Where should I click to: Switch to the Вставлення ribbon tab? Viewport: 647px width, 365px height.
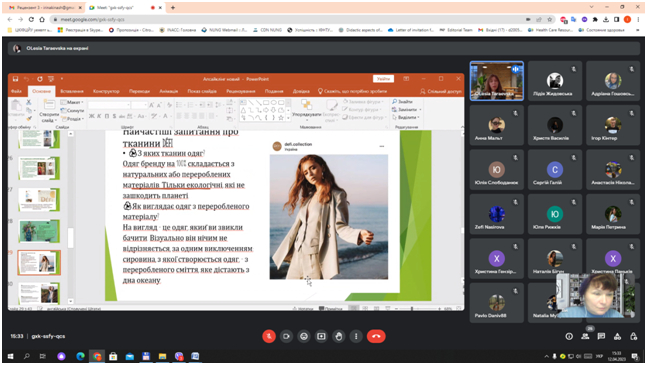(x=72, y=91)
